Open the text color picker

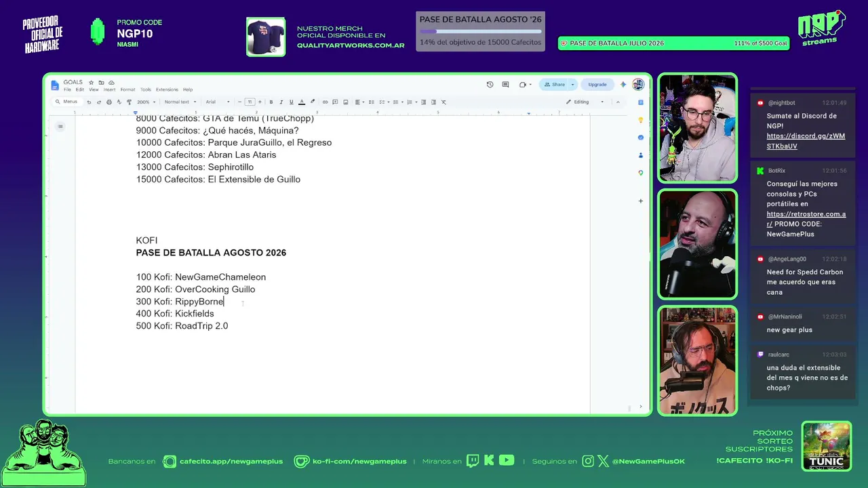302,102
